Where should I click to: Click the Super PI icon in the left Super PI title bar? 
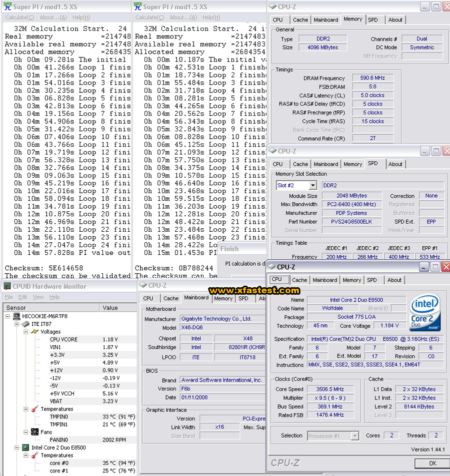tap(7, 6)
